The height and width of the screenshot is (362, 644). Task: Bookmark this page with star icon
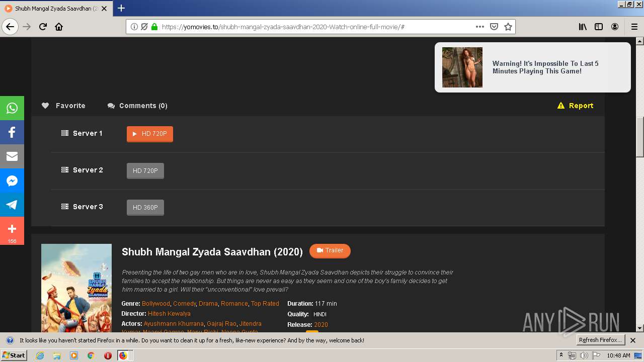[508, 27]
